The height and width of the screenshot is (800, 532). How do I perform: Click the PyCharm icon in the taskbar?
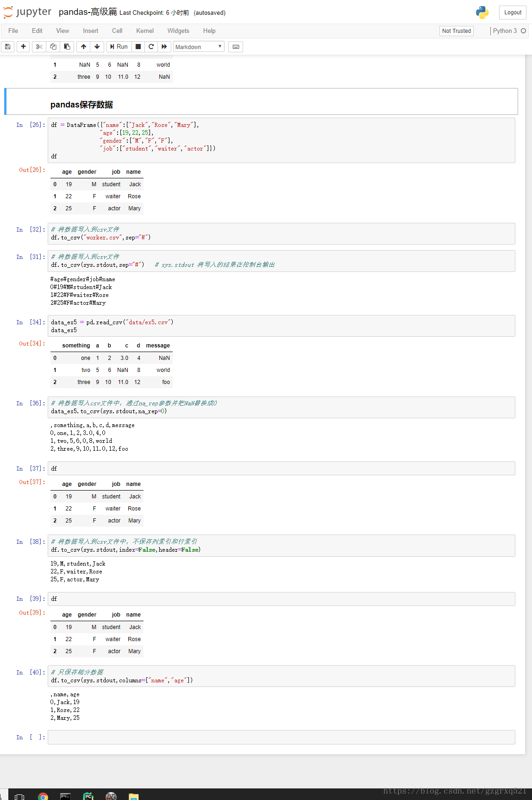click(x=88, y=796)
